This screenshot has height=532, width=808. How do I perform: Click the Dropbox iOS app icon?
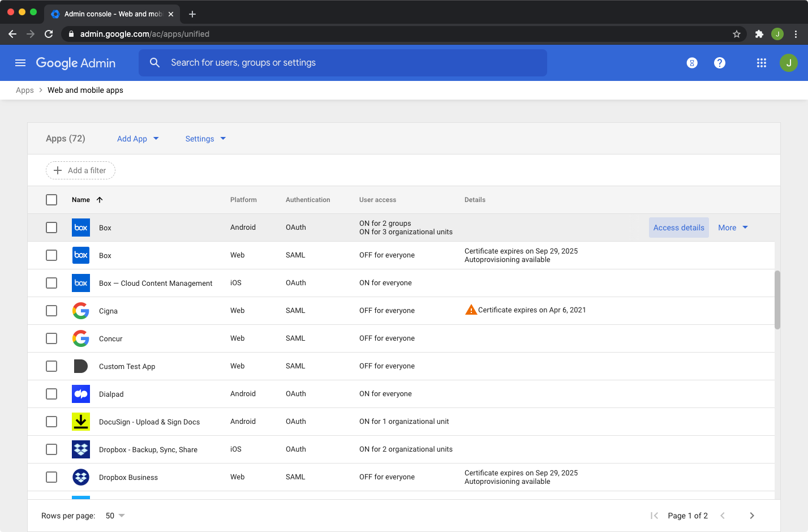point(81,449)
